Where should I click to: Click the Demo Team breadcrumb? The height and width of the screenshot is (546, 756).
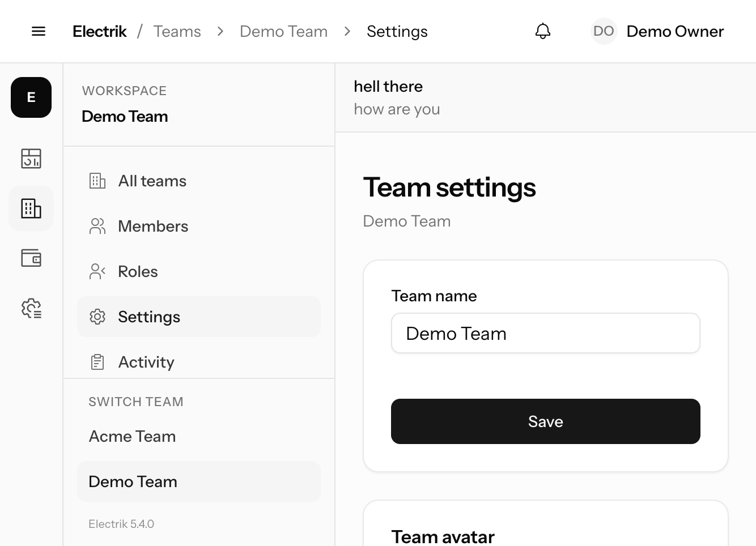tap(283, 31)
